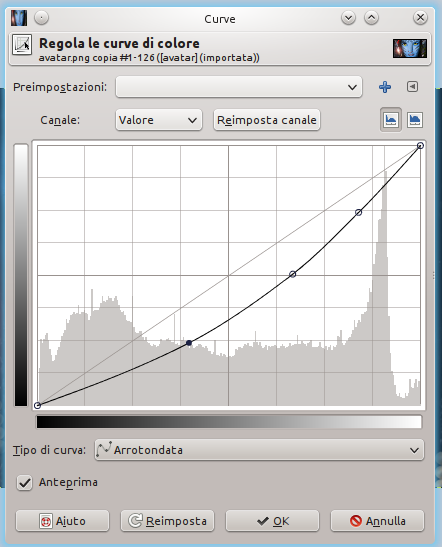The image size is (442, 547).
Task: Confirm with the OK button
Action: [272, 521]
